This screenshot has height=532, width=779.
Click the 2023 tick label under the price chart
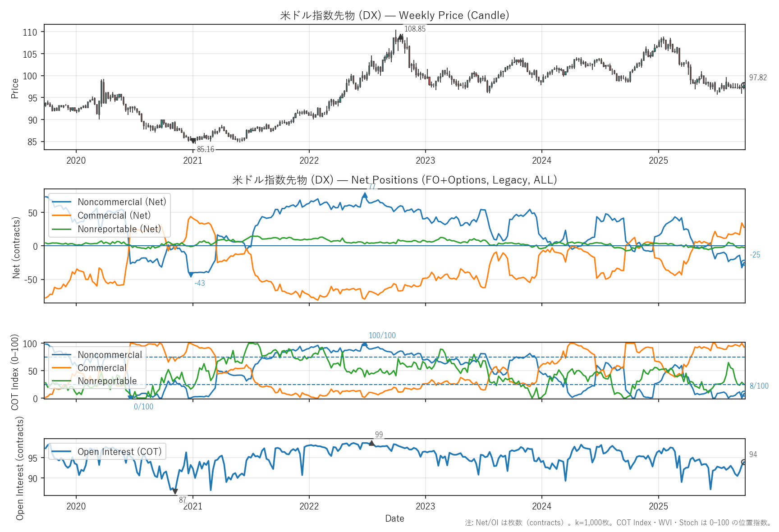(425, 161)
